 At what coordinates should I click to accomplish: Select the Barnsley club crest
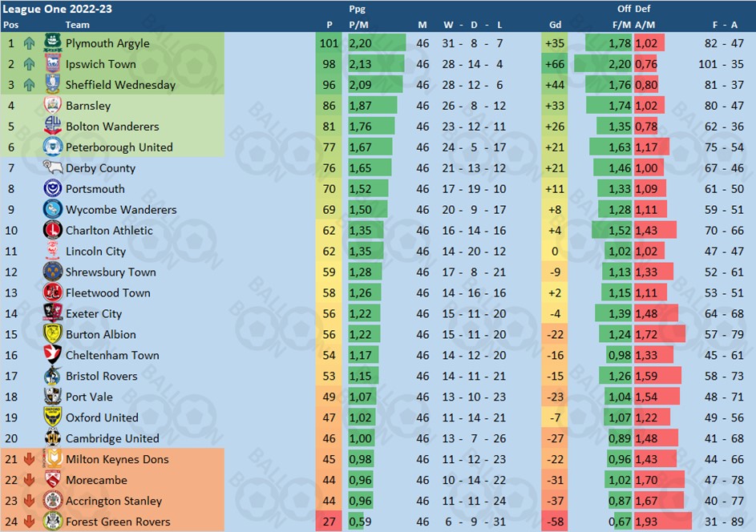click(x=53, y=106)
